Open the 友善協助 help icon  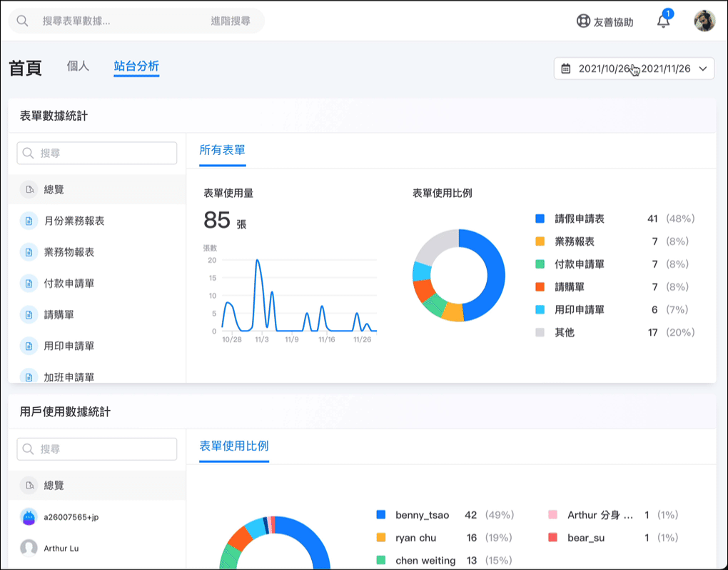click(583, 21)
